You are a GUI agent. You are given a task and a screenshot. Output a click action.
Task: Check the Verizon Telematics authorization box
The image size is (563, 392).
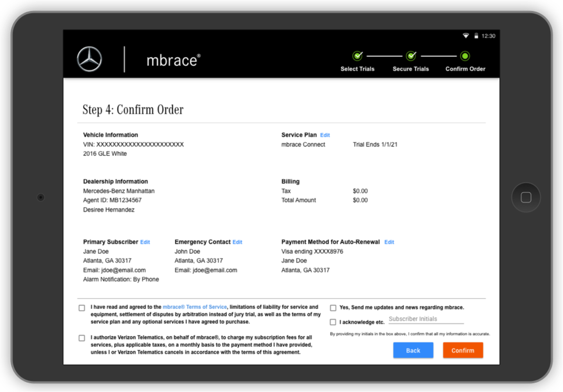(x=82, y=338)
